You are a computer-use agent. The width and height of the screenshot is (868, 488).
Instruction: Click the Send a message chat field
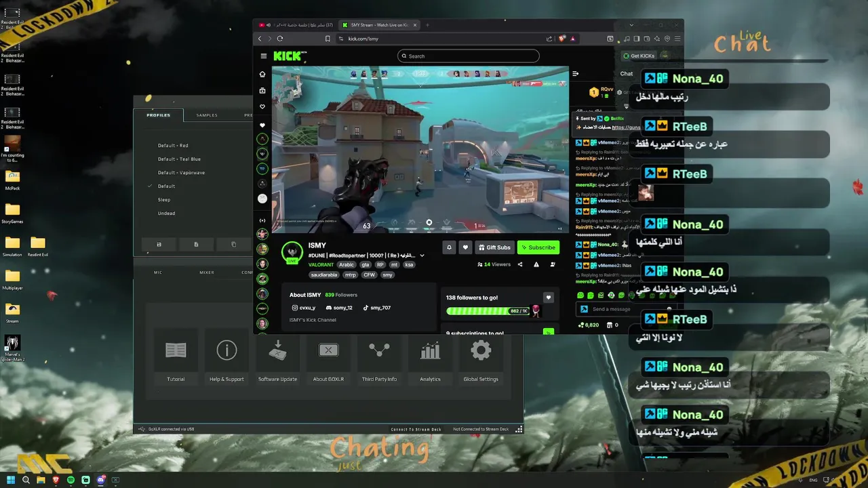coord(625,309)
